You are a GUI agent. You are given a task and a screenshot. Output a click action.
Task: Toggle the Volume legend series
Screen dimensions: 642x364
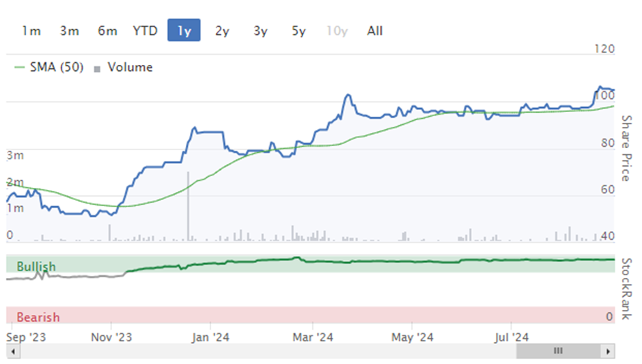click(123, 67)
